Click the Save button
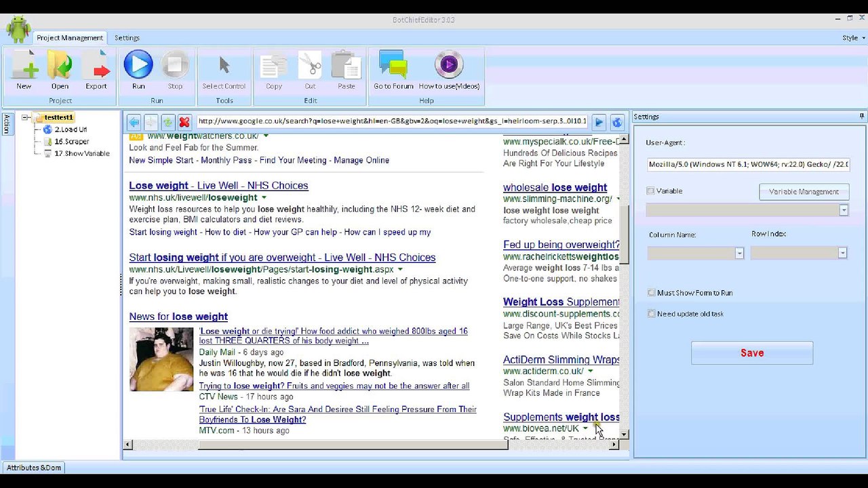 click(x=752, y=353)
